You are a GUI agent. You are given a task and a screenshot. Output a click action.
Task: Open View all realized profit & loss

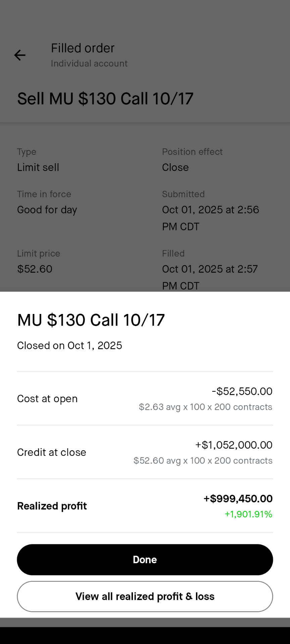(x=145, y=596)
